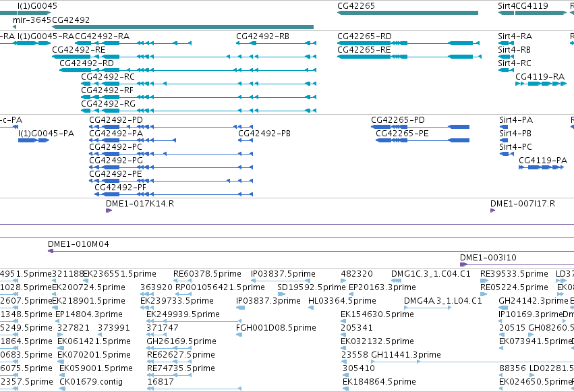Select EST RE39533.5prime
Image resolution: width=574 pixels, height=392 pixels.
pyautogui.click(x=484, y=281)
